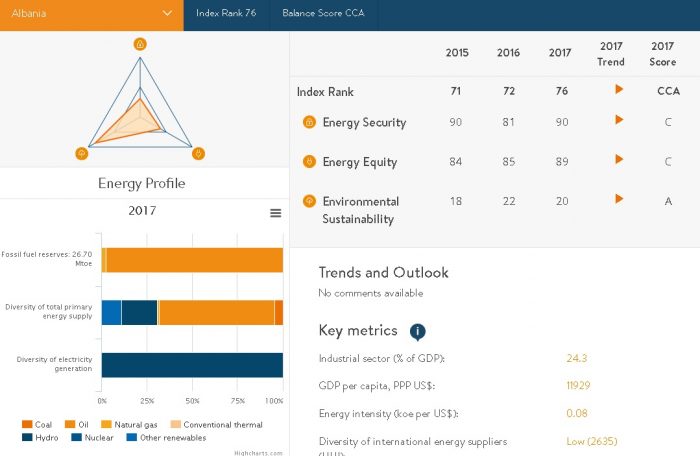Image resolution: width=700 pixels, height=456 pixels.
Task: Click the plug icon on the triangle chart
Action: tap(199, 153)
